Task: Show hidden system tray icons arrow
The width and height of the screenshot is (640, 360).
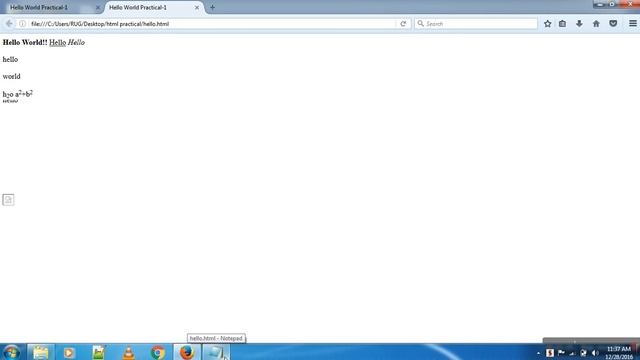Action: tap(538, 353)
